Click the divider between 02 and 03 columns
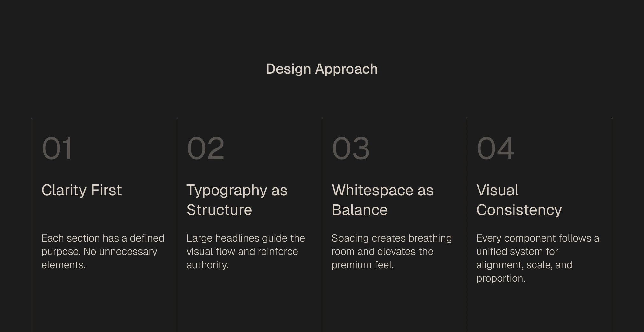The height and width of the screenshot is (332, 644). coord(322,223)
